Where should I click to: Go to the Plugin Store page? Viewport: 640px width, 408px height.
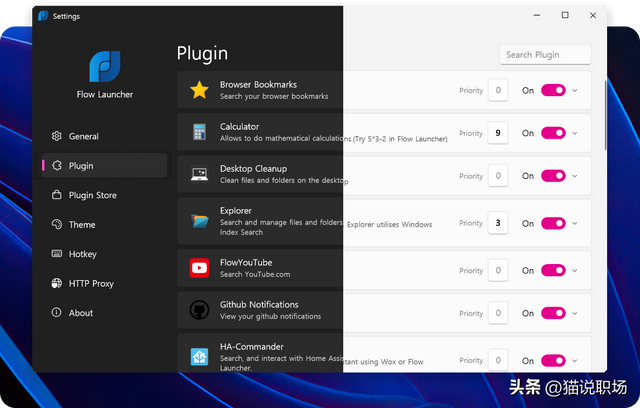(x=92, y=195)
